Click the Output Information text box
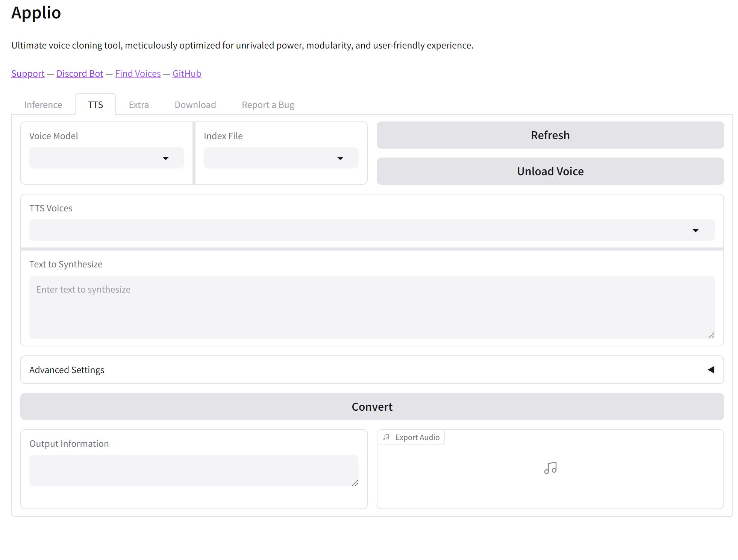Viewport: 738px width, 560px height. pos(194,470)
